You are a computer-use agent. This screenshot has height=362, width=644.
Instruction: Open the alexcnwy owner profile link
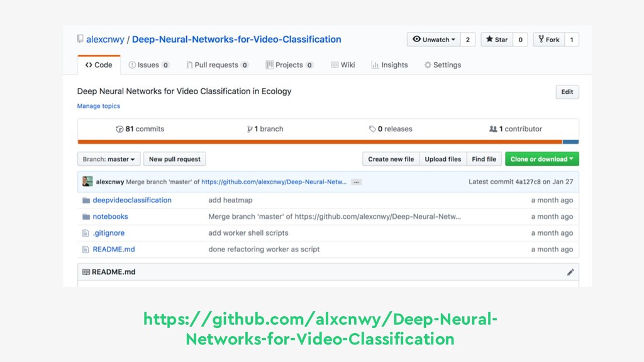click(x=105, y=40)
